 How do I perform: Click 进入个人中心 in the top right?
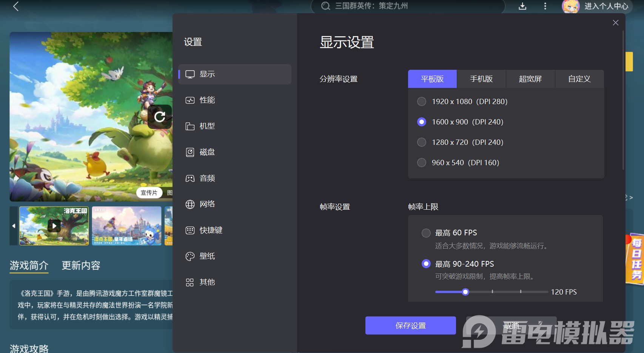click(x=603, y=6)
